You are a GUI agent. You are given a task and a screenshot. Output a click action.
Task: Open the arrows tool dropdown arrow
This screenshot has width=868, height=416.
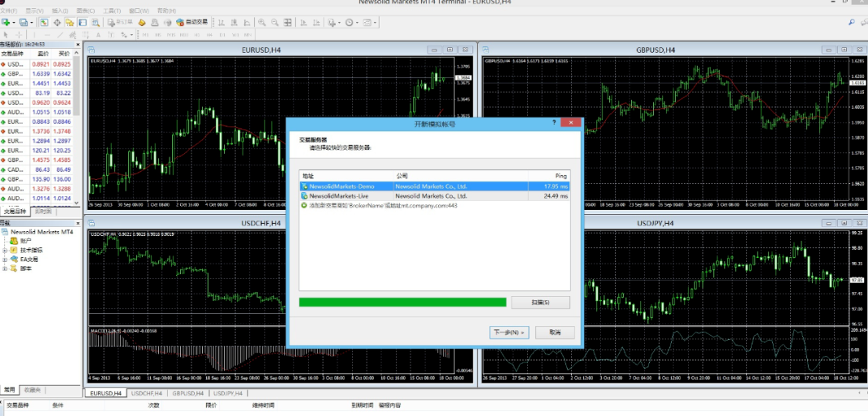[131, 35]
